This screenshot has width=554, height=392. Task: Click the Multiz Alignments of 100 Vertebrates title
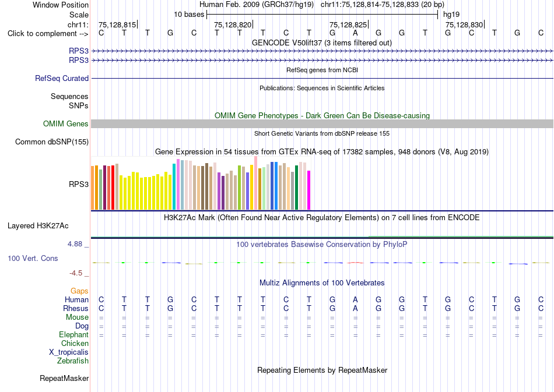coord(322,282)
